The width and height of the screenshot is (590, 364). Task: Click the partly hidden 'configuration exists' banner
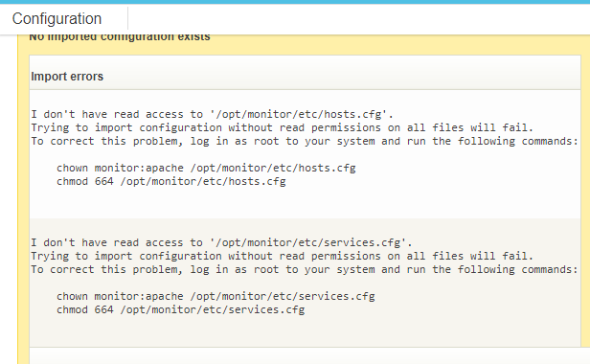[x=120, y=37]
